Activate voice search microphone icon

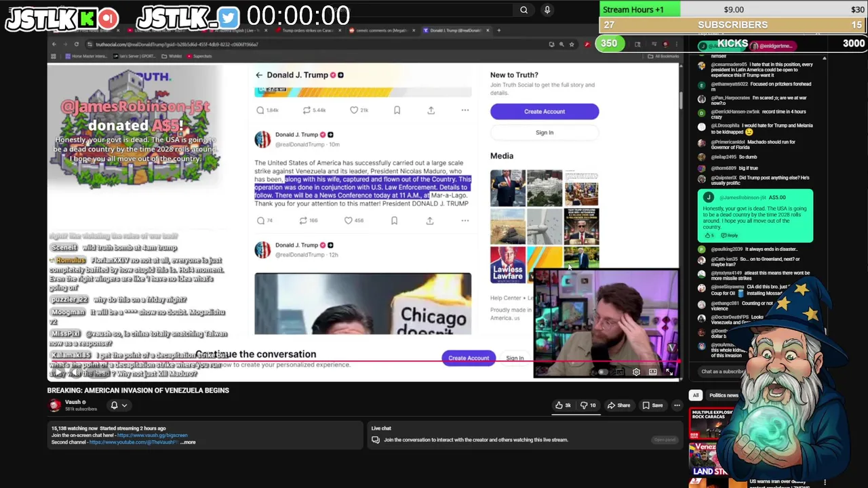547,10
